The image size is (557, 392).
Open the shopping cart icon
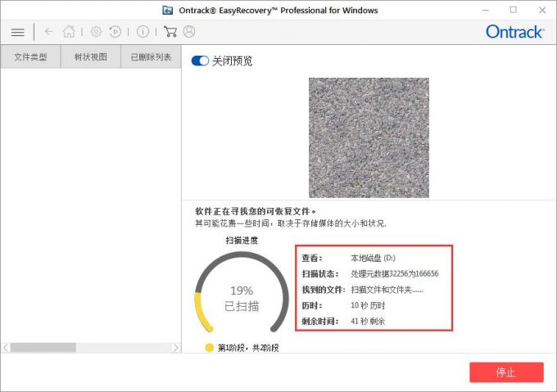click(170, 32)
